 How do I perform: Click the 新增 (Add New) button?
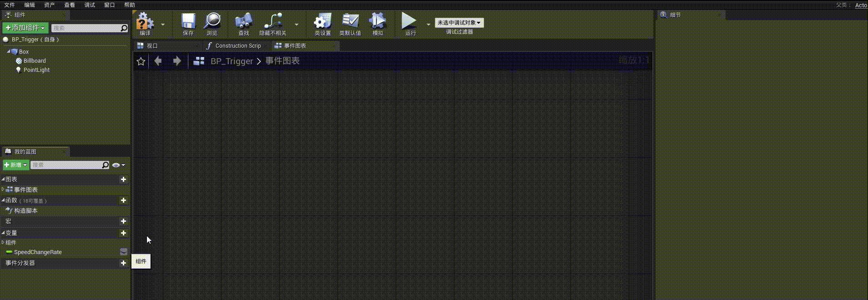[16, 165]
